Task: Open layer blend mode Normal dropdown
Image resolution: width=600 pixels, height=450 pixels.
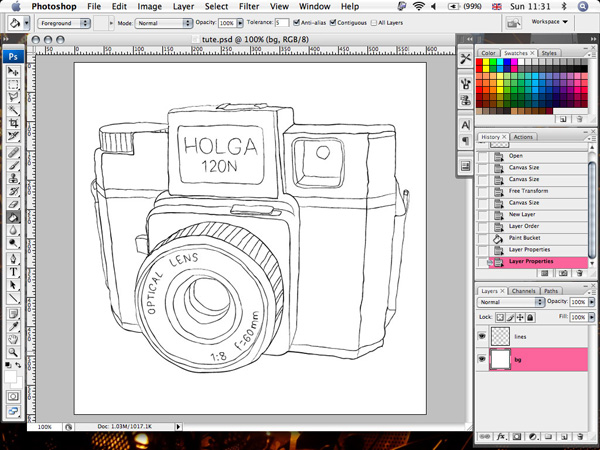Action: pyautogui.click(x=510, y=302)
